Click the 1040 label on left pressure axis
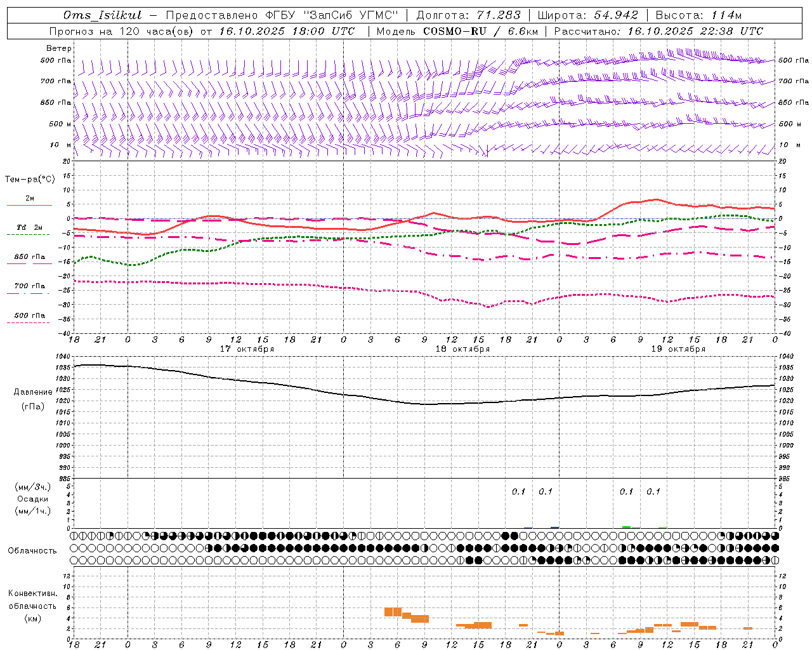This screenshot has height=650, width=812. [65, 356]
